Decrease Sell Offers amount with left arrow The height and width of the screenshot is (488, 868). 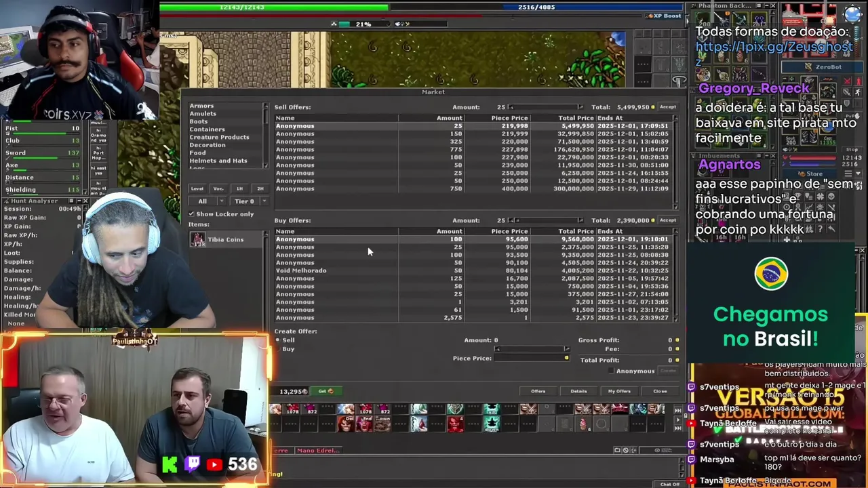[512, 107]
